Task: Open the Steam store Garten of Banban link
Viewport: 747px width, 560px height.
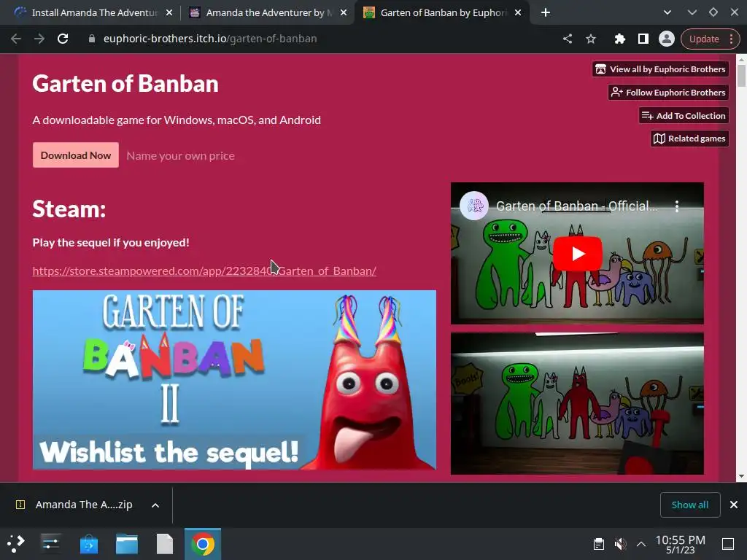Action: pos(204,271)
